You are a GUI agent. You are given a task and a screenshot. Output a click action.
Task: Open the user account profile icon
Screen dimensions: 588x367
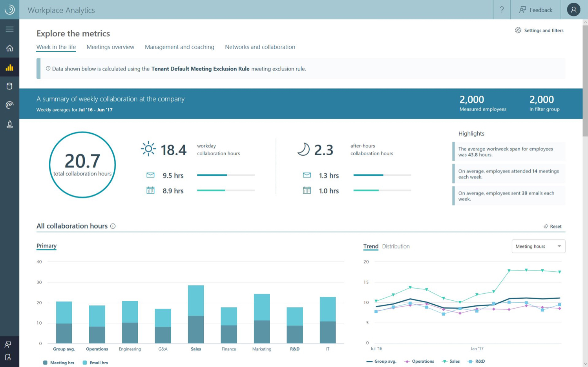(x=573, y=10)
